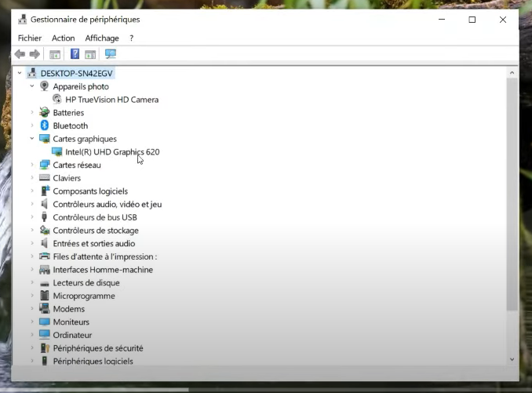532x393 pixels.
Task: Click the Back arrow toolbar icon
Action: [20, 54]
